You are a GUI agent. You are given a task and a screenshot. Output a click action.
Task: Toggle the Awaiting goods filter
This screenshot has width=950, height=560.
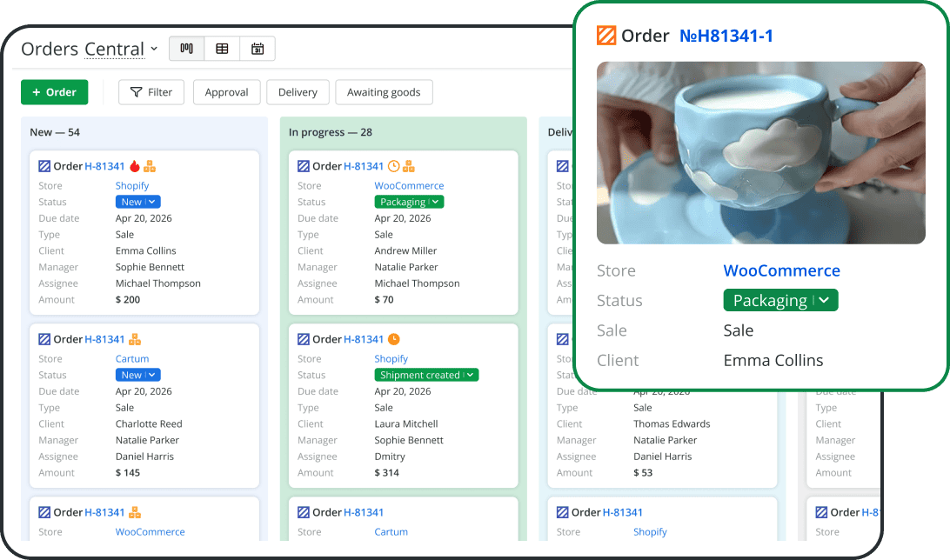[384, 92]
